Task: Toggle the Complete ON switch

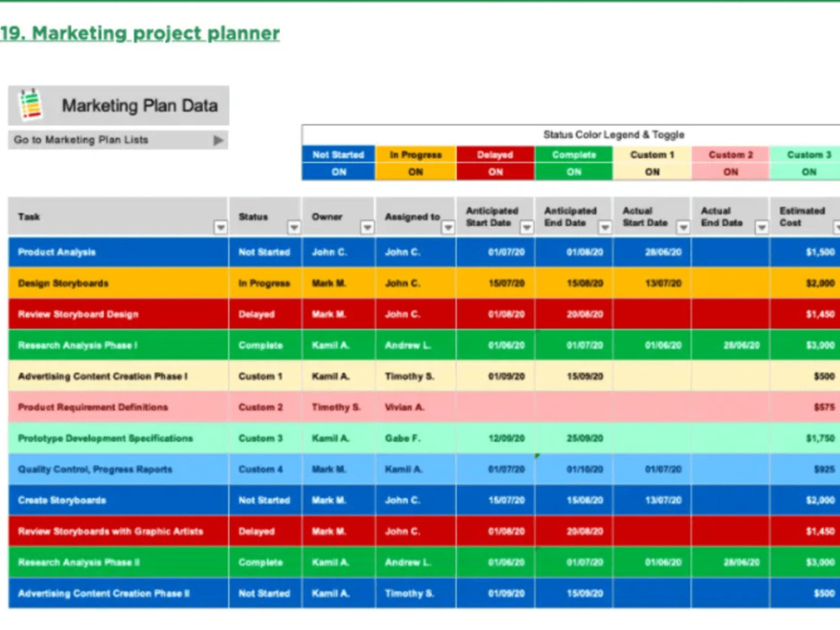Action: click(574, 172)
